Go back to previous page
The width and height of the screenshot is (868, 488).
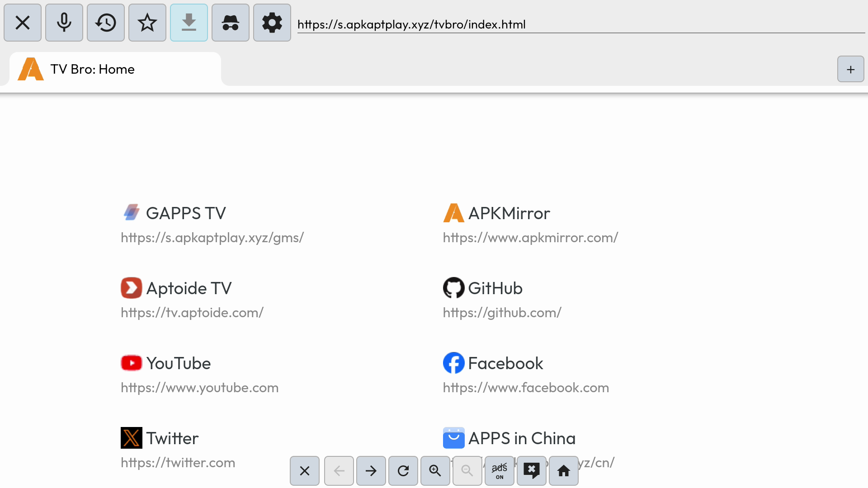(x=339, y=471)
